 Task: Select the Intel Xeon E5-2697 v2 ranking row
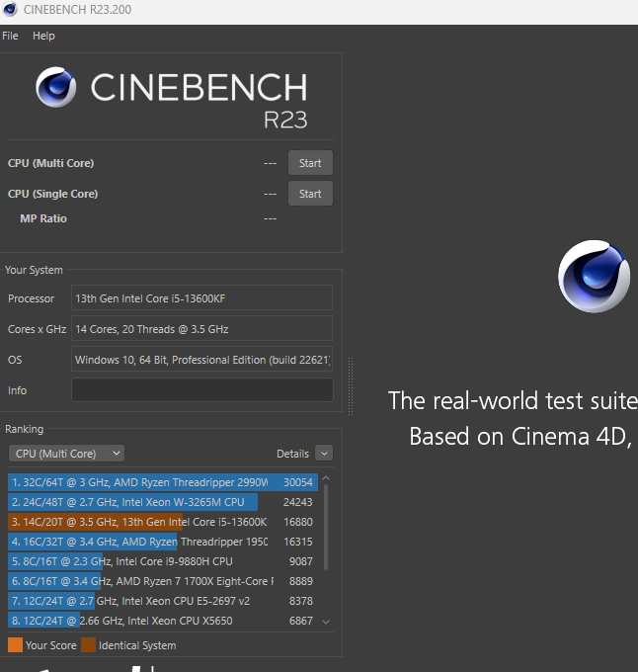[x=163, y=601]
